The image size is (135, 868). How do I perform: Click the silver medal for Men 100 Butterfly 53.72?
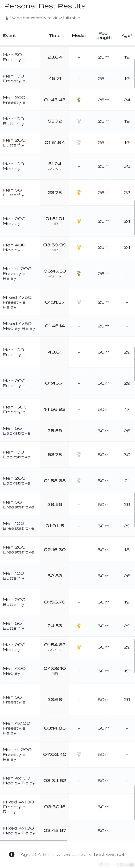[x=79, y=121]
